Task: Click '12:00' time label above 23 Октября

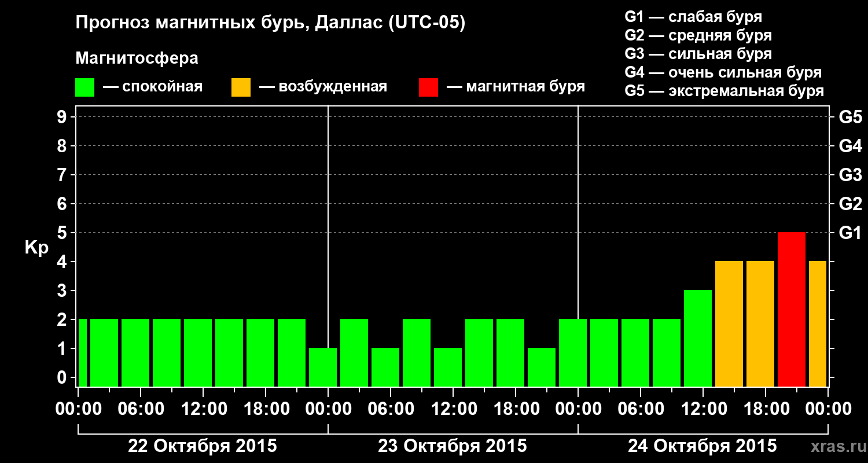Action: point(453,409)
